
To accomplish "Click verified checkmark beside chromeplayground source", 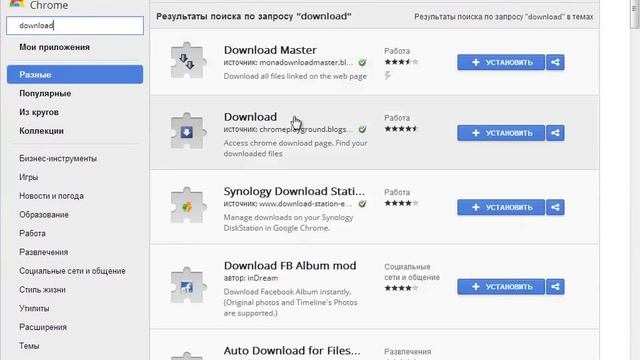I will click(362, 129).
